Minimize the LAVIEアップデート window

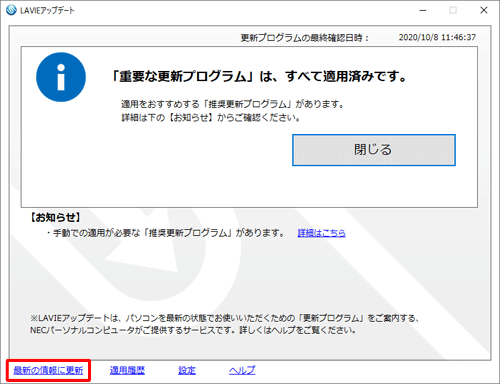[x=423, y=10]
